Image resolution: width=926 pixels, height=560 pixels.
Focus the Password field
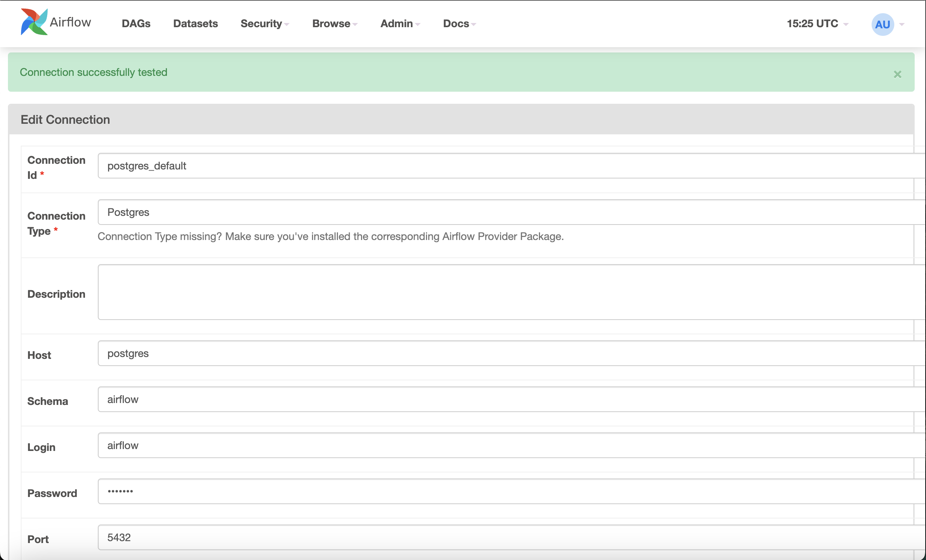(512, 491)
